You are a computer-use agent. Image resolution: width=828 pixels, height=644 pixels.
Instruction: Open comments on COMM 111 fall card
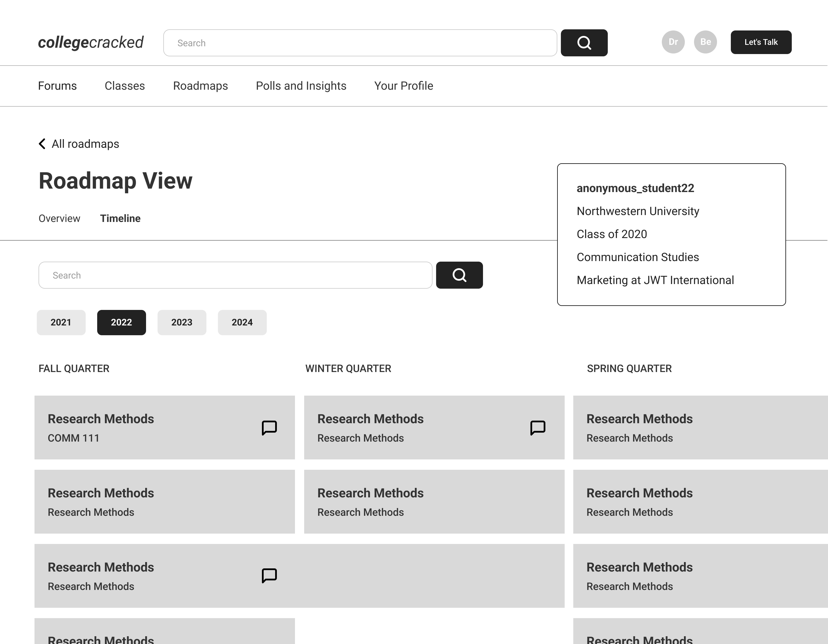coord(269,428)
